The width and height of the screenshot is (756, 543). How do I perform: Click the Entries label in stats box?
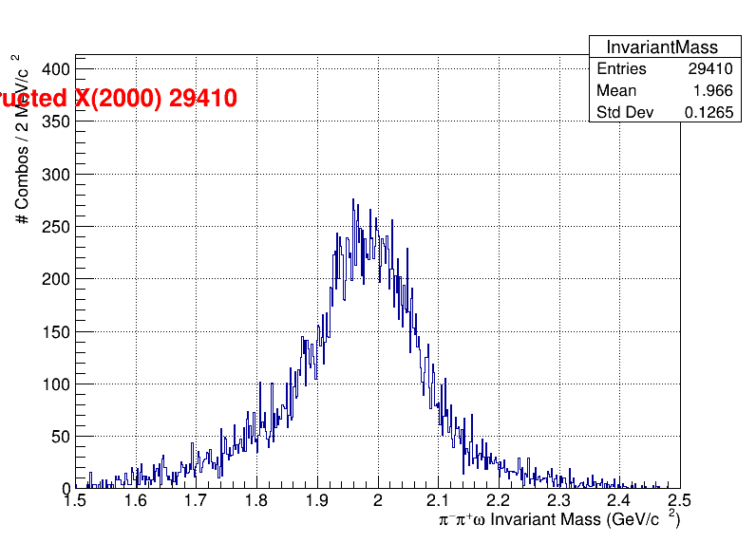(621, 69)
